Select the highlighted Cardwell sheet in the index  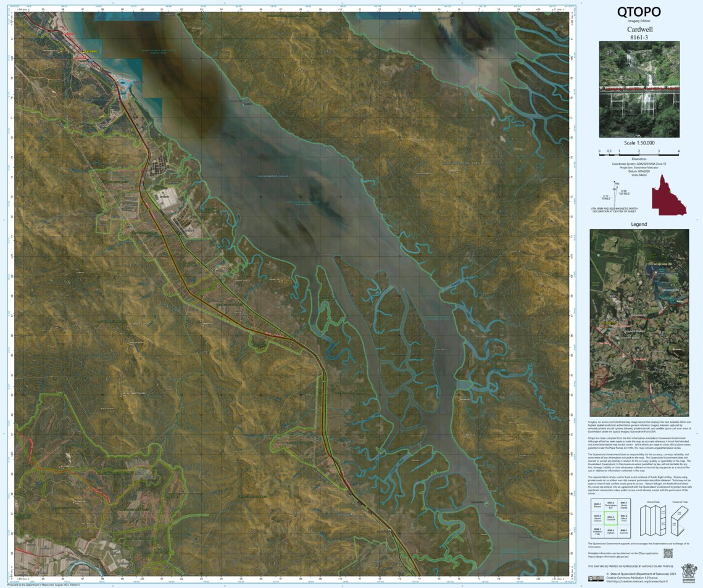click(x=611, y=518)
